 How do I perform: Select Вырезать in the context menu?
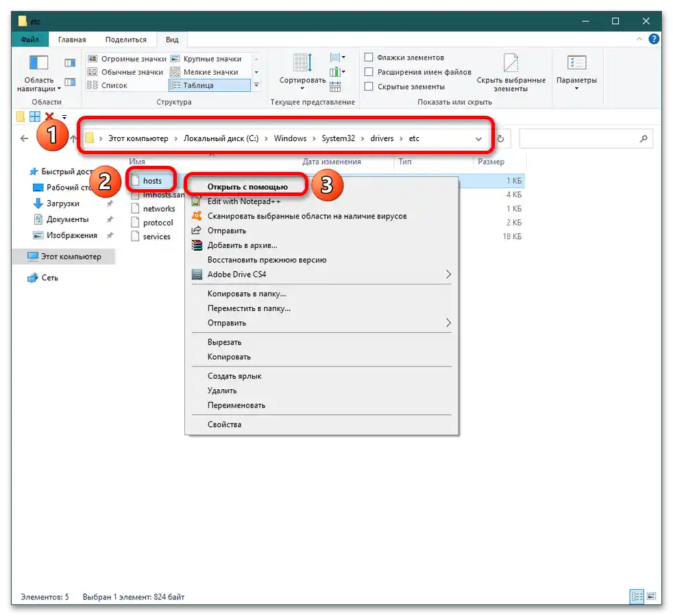(224, 342)
